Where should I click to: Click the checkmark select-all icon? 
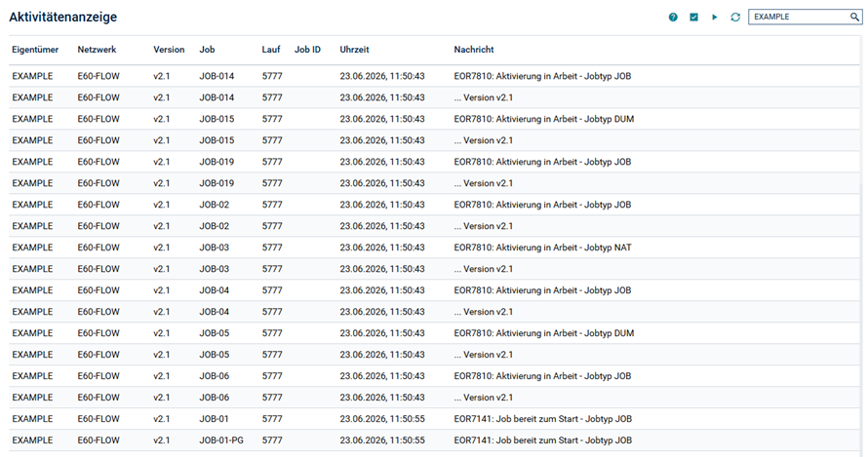[x=693, y=18]
